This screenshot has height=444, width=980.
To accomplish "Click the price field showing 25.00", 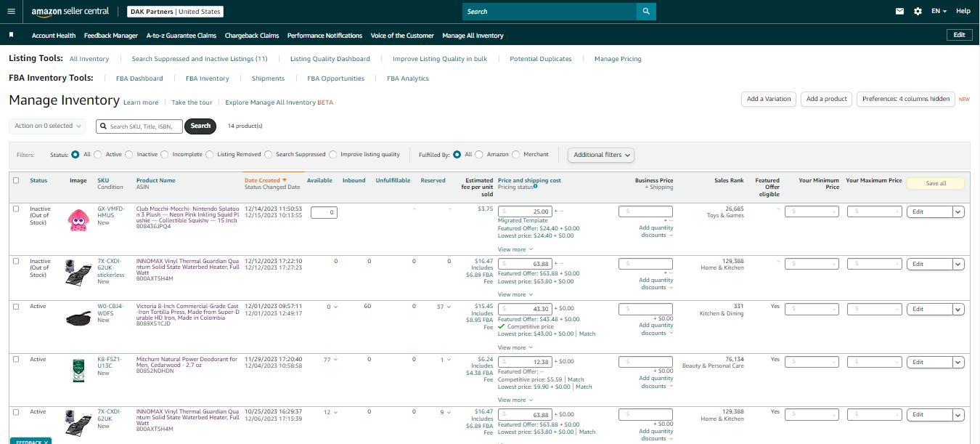I will 525,212.
